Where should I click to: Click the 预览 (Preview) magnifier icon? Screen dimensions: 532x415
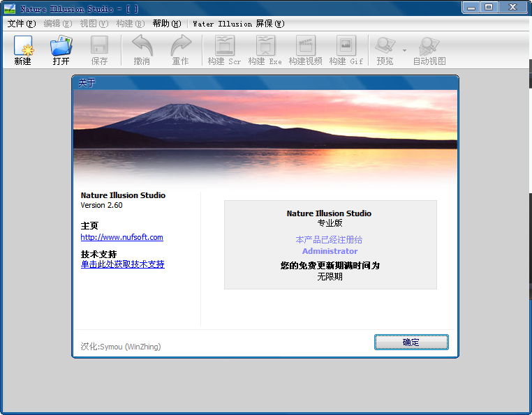pyautogui.click(x=385, y=45)
